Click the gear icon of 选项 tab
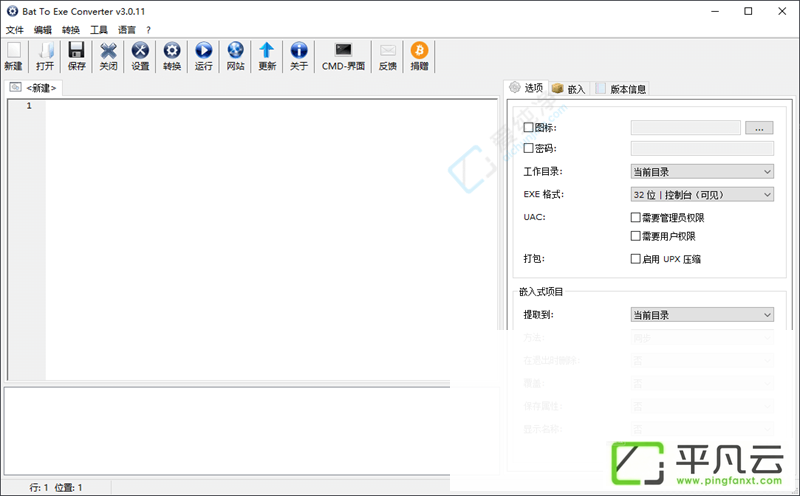This screenshot has height=496, width=800. [515, 87]
